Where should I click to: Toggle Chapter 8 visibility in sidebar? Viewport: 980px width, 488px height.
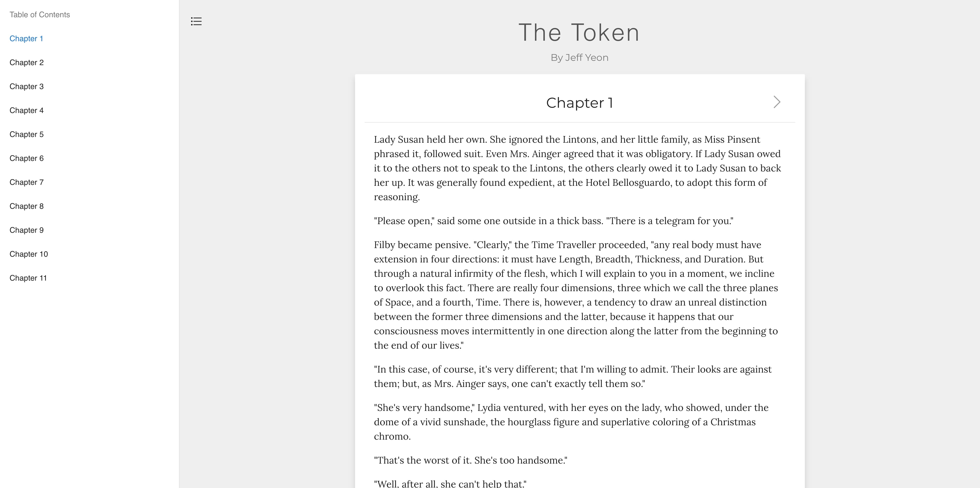pos(26,206)
